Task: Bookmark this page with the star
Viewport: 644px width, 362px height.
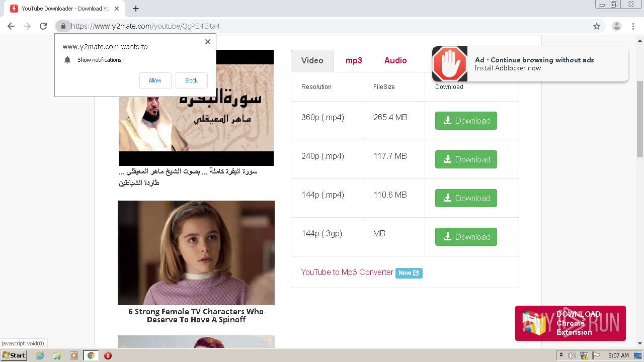Action: pos(597,26)
